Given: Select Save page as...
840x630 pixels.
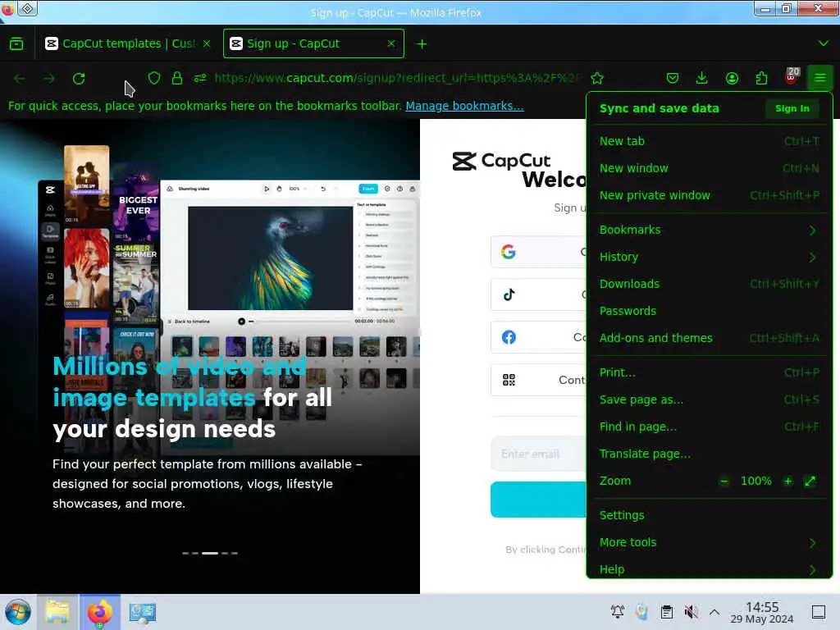Looking at the screenshot, I should [x=710, y=399].
